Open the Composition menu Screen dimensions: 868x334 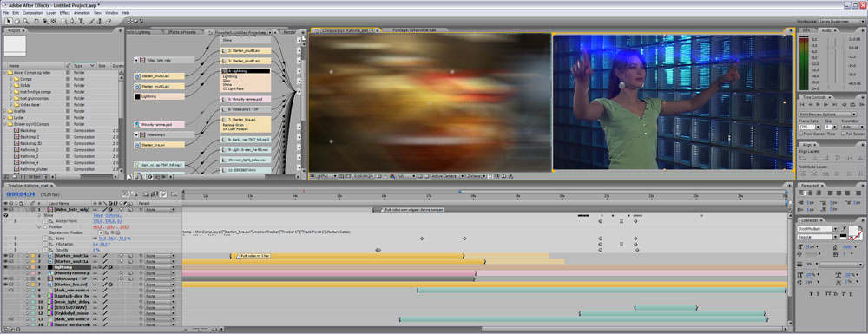tap(33, 12)
